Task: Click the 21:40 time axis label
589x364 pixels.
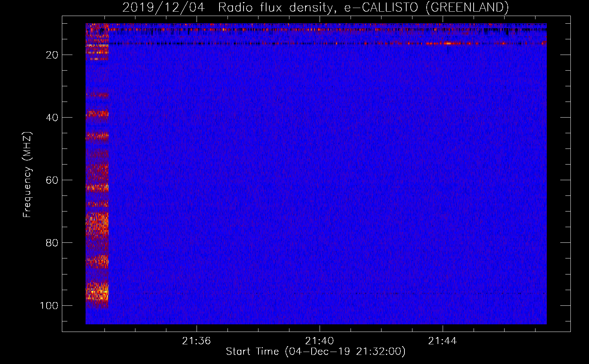Action: pos(320,341)
